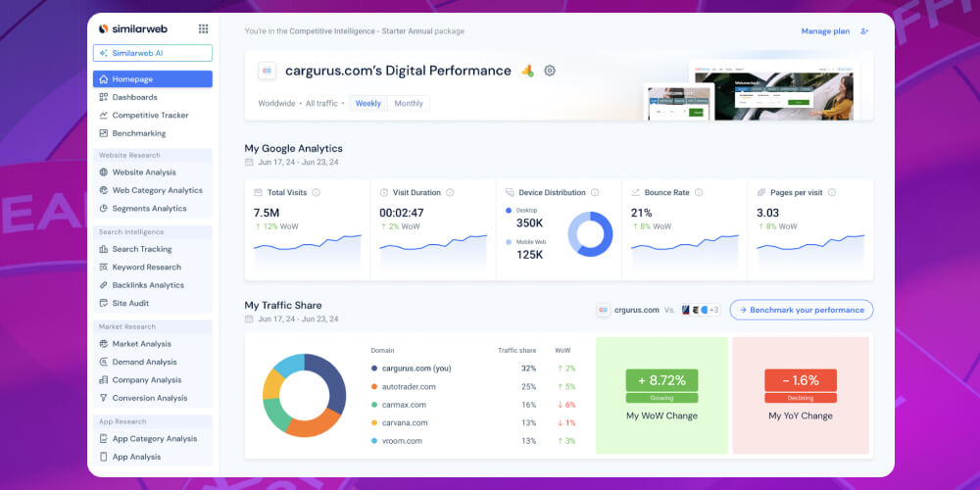Click Device Distribution info icon

click(595, 192)
